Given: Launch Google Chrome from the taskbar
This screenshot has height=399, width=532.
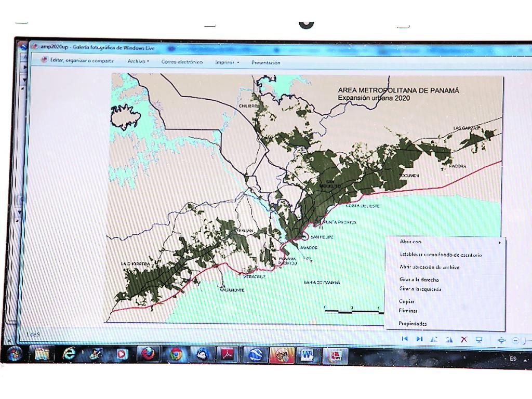Looking at the screenshot, I should click(176, 355).
